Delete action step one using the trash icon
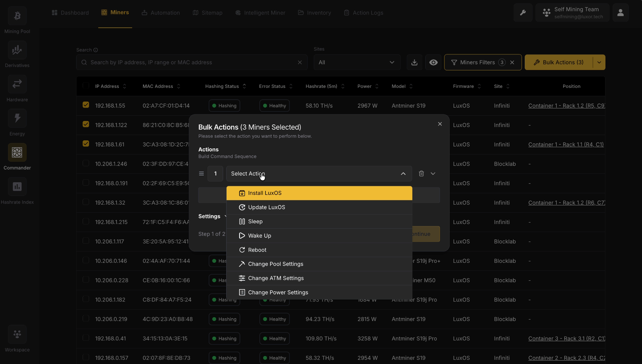642x364 pixels. point(422,173)
